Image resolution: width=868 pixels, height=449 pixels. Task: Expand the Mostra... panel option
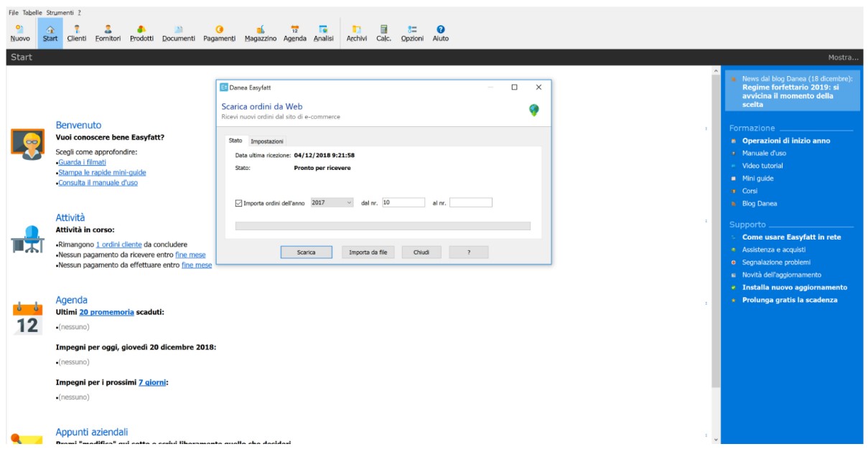pyautogui.click(x=843, y=57)
